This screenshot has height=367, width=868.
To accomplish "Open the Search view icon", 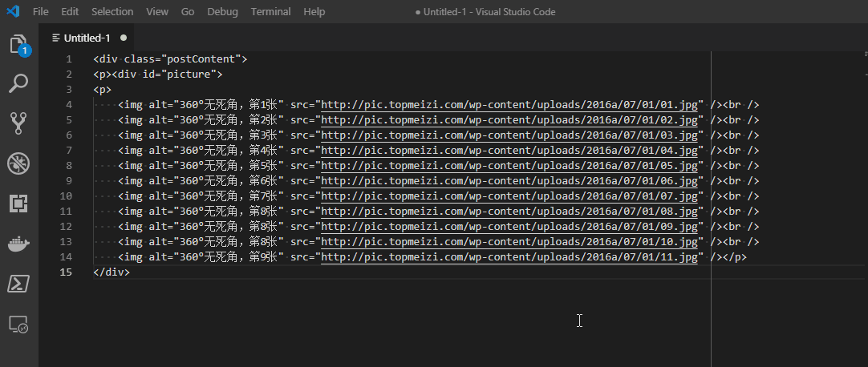I will 18,83.
